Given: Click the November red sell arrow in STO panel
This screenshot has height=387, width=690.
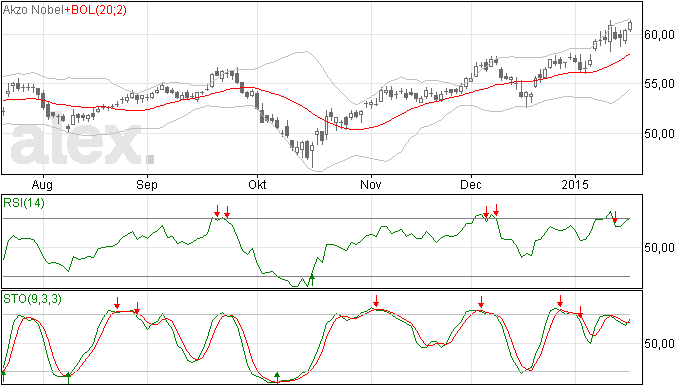Looking at the screenshot, I should pyautogui.click(x=376, y=301).
